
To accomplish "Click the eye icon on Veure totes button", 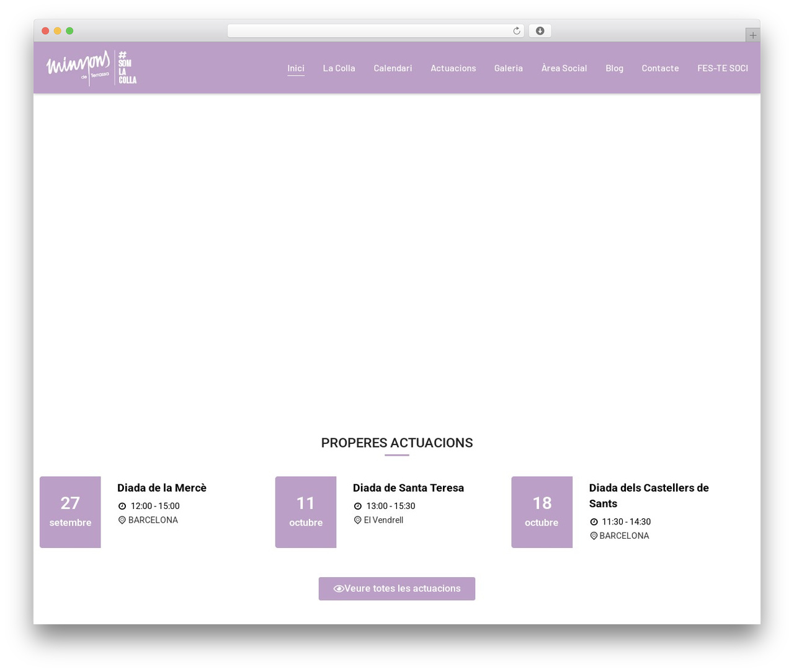I will pos(339,589).
